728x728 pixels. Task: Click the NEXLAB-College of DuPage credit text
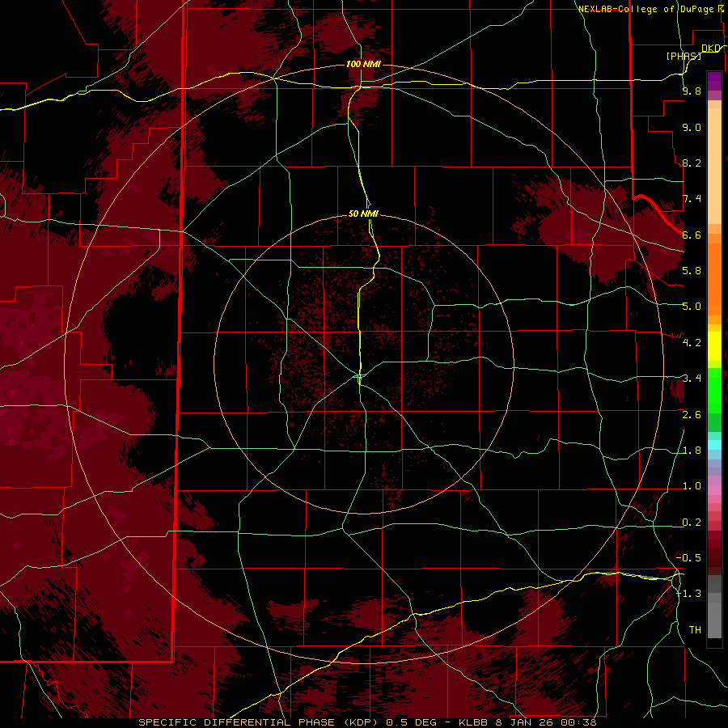pos(650,9)
